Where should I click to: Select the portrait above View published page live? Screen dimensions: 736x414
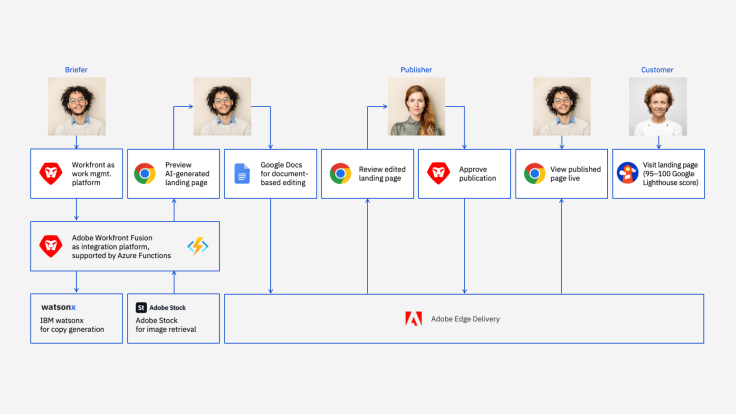pos(561,107)
